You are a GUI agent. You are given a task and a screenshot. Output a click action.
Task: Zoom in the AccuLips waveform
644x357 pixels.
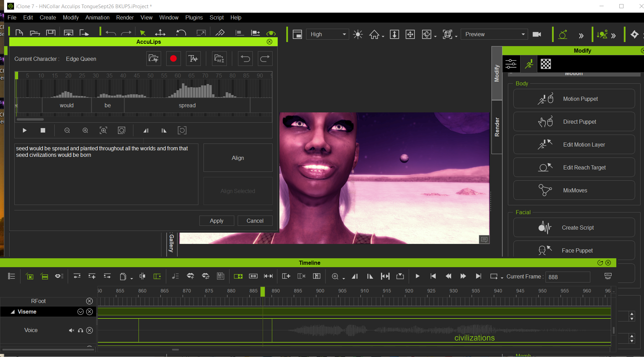click(x=85, y=131)
